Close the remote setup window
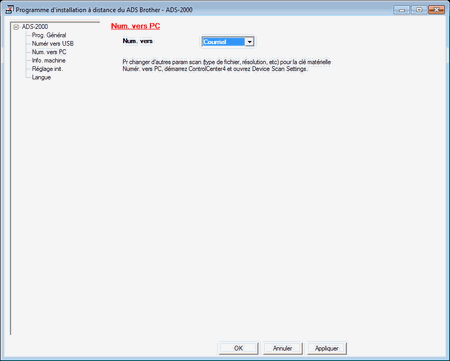Viewport: 450px width, 361px height. pos(437,10)
